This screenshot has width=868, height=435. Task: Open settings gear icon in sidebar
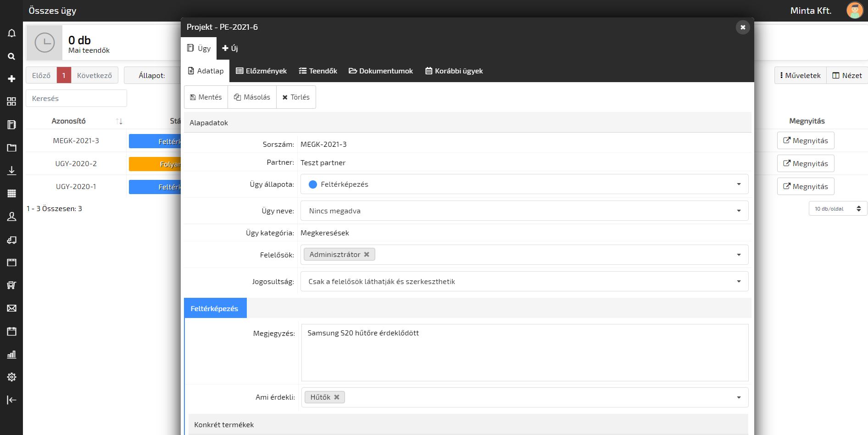tap(11, 377)
